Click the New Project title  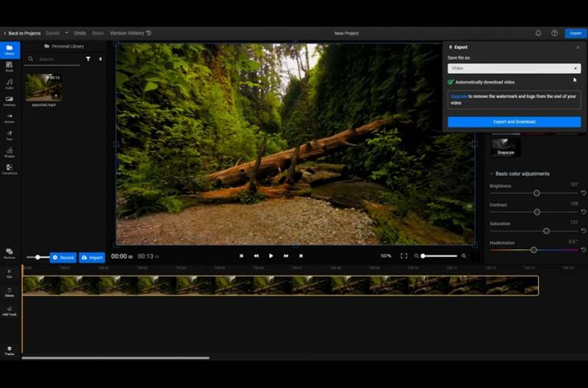[x=346, y=33]
